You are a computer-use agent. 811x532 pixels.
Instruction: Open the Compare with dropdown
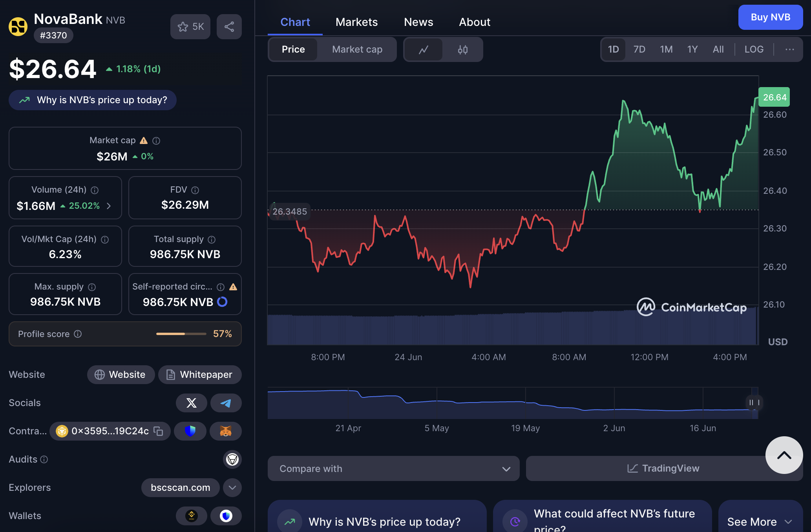point(394,468)
